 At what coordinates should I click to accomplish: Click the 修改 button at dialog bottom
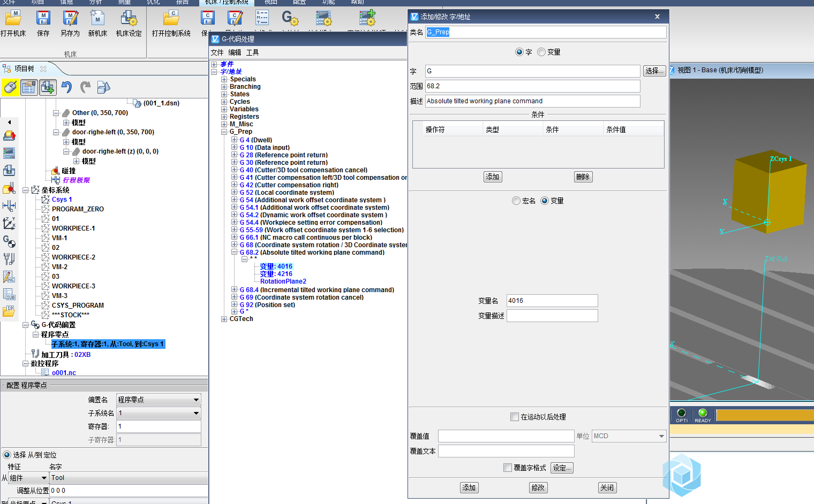click(538, 487)
